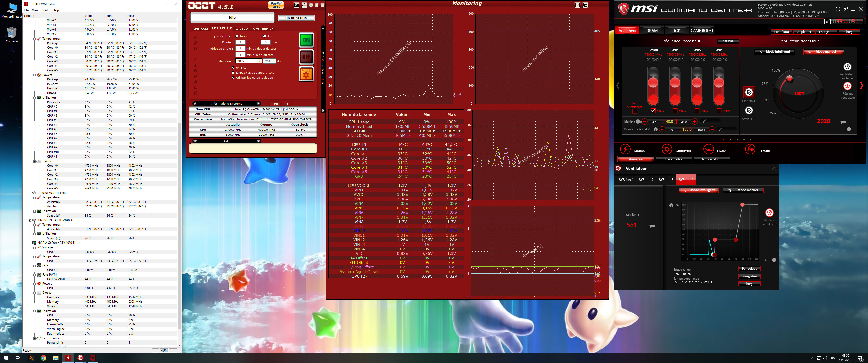Open OCCT settings via orange gear button

[x=306, y=74]
